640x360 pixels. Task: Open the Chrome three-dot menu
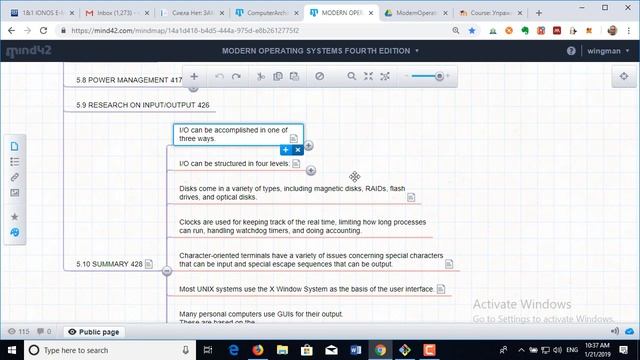tap(629, 31)
